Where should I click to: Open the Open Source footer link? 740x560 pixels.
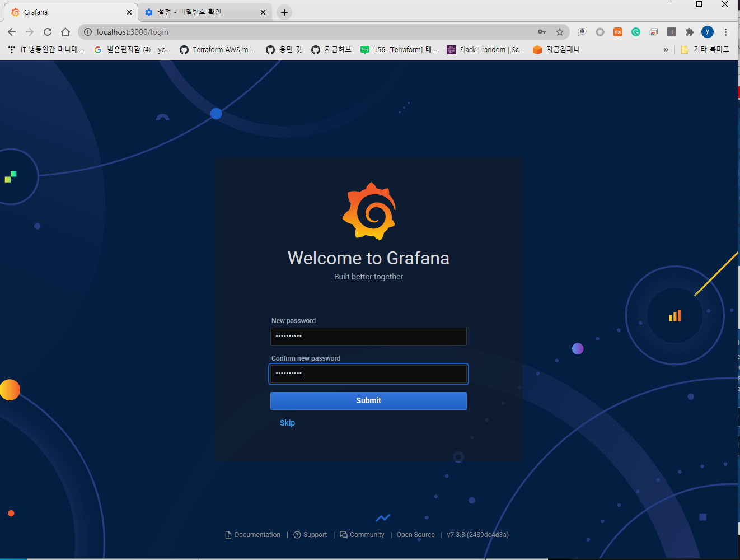click(x=415, y=535)
